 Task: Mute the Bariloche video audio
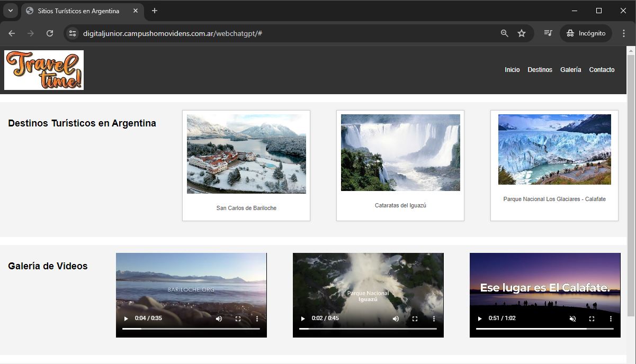(219, 319)
